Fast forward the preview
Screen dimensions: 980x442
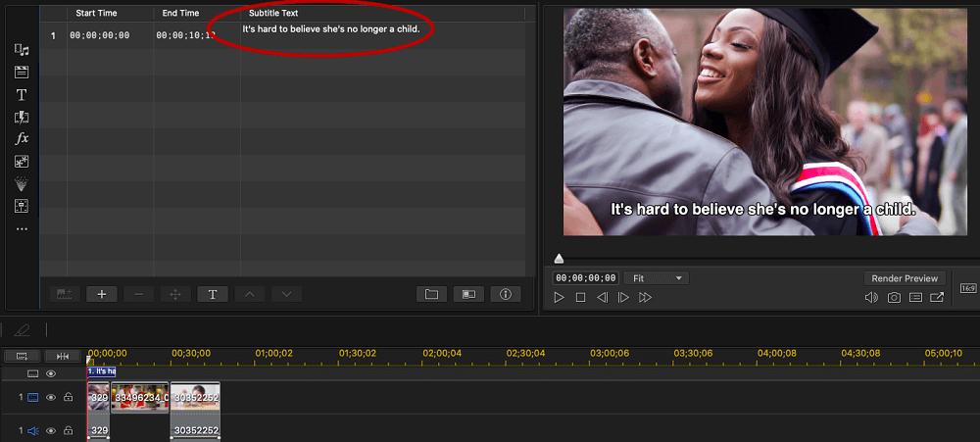tap(645, 298)
